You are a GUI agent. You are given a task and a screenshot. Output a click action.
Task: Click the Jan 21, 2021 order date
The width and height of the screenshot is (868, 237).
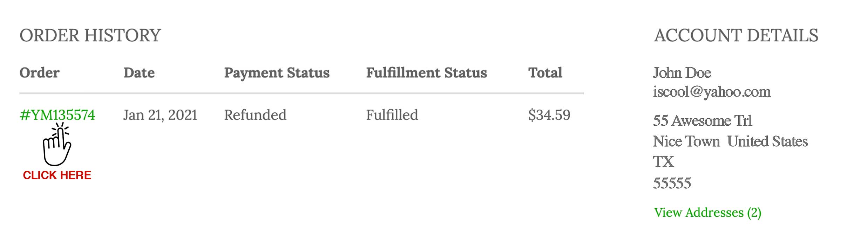point(160,115)
